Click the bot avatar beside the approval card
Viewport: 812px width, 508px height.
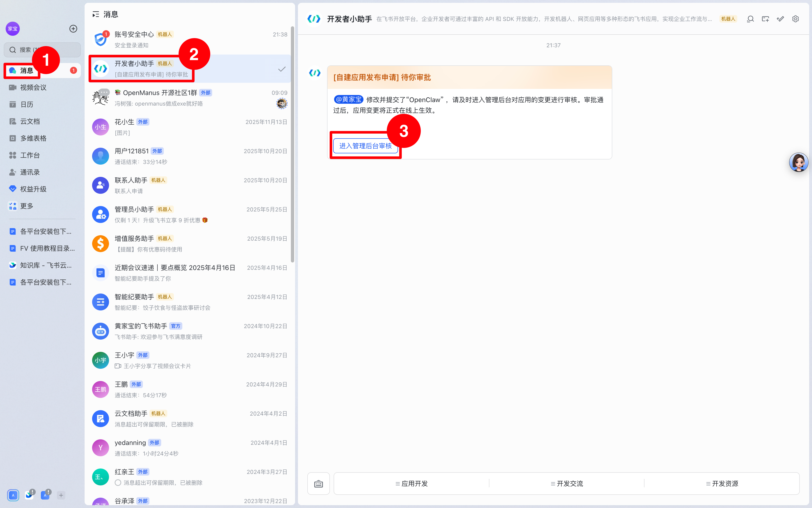(x=314, y=73)
